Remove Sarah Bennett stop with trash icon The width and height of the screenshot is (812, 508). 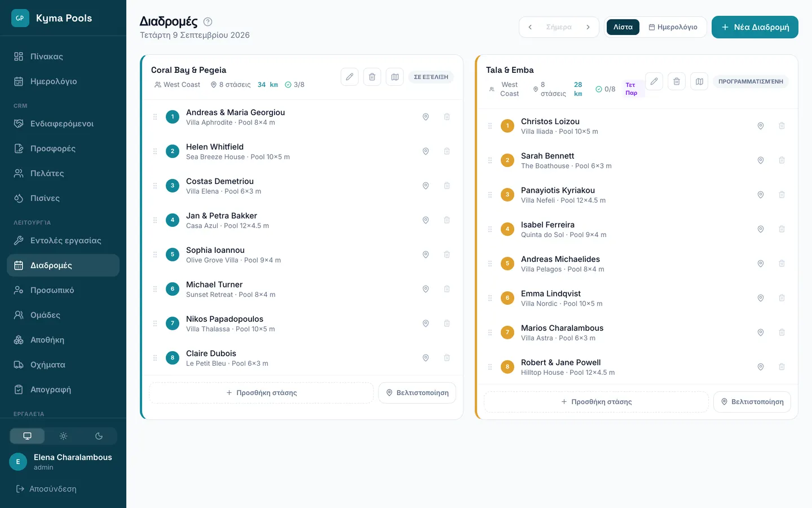[x=782, y=160]
